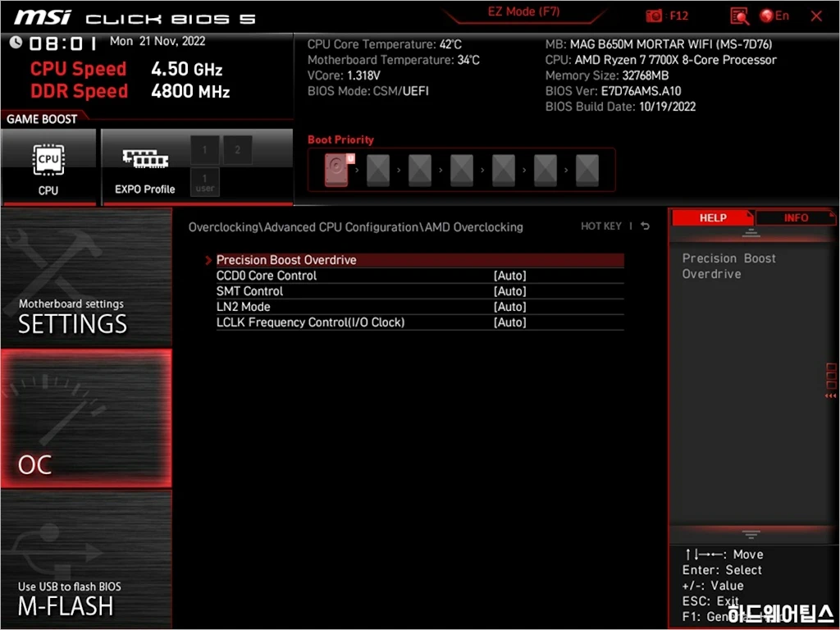Image resolution: width=840 pixels, height=630 pixels.
Task: Close the BIOS with the X button
Action: 816,16
